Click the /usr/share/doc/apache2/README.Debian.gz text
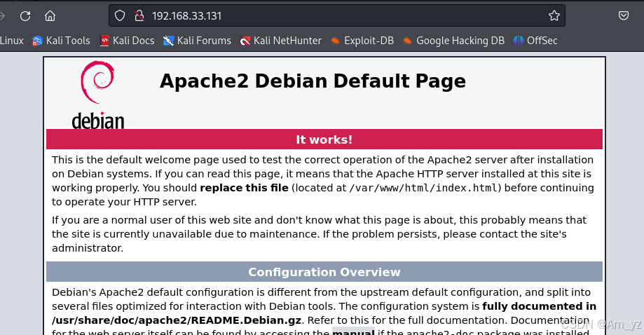 177,320
